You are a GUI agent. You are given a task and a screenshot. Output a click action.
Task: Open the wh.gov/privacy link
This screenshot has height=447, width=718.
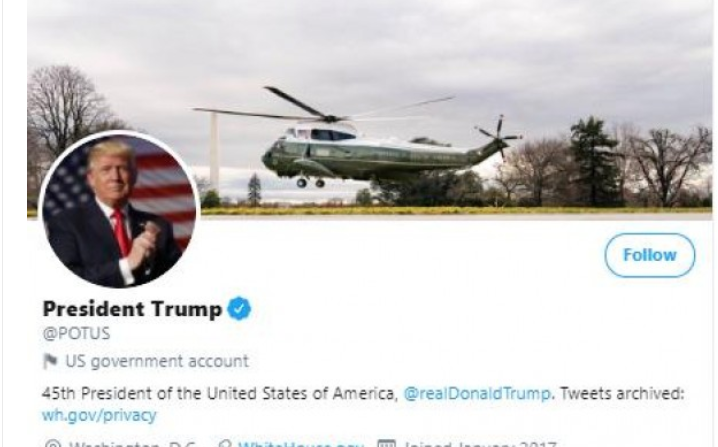99,415
